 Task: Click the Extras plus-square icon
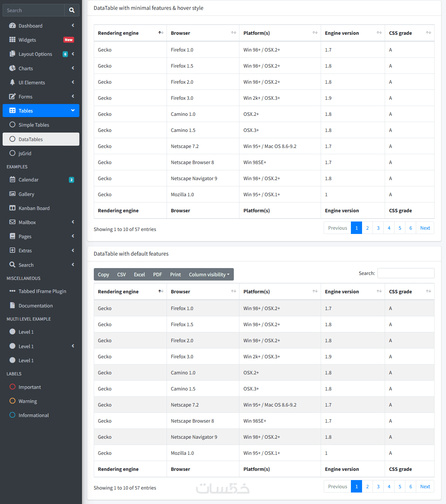click(12, 250)
